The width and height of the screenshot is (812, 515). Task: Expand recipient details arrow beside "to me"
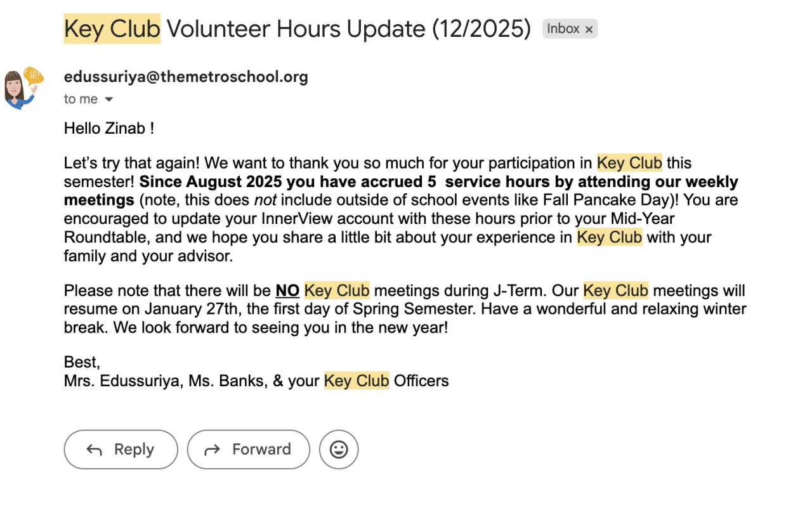(108, 100)
